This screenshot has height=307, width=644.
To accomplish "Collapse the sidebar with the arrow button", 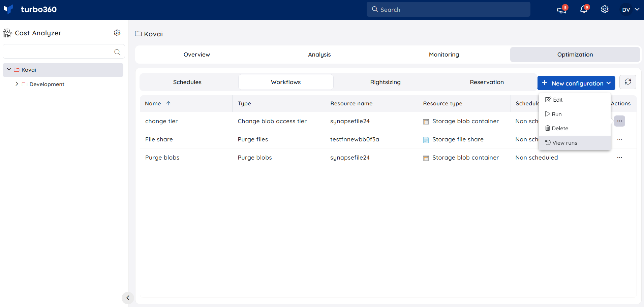I will [128, 298].
